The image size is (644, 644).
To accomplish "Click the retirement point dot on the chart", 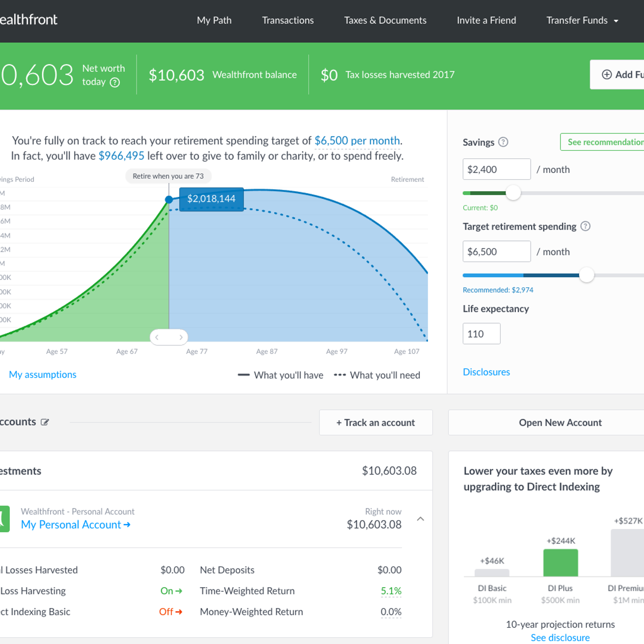I will point(169,199).
